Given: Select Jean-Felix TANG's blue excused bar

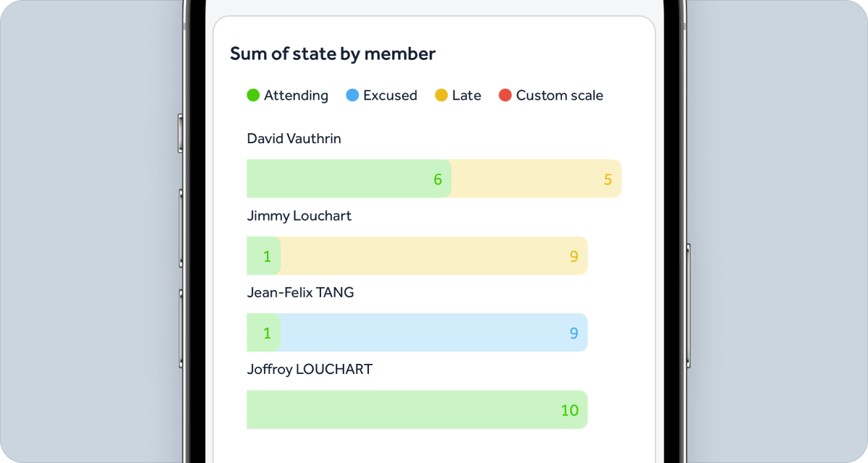Looking at the screenshot, I should point(434,332).
